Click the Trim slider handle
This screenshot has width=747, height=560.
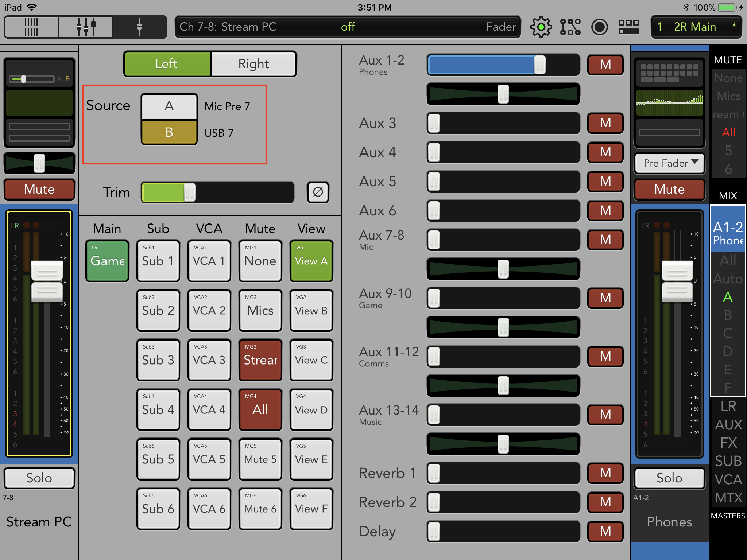click(x=189, y=192)
